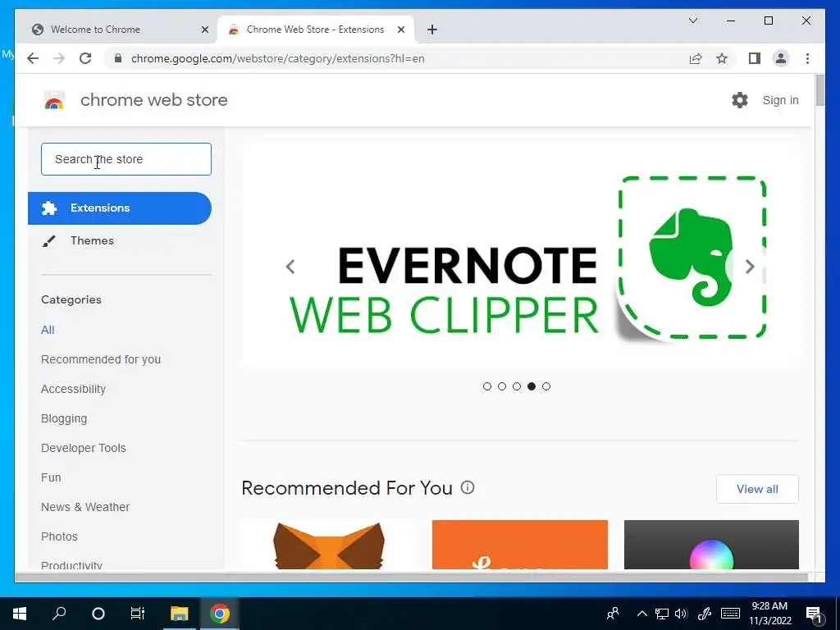
Task: Click the People icon in taskbar
Action: (613, 614)
